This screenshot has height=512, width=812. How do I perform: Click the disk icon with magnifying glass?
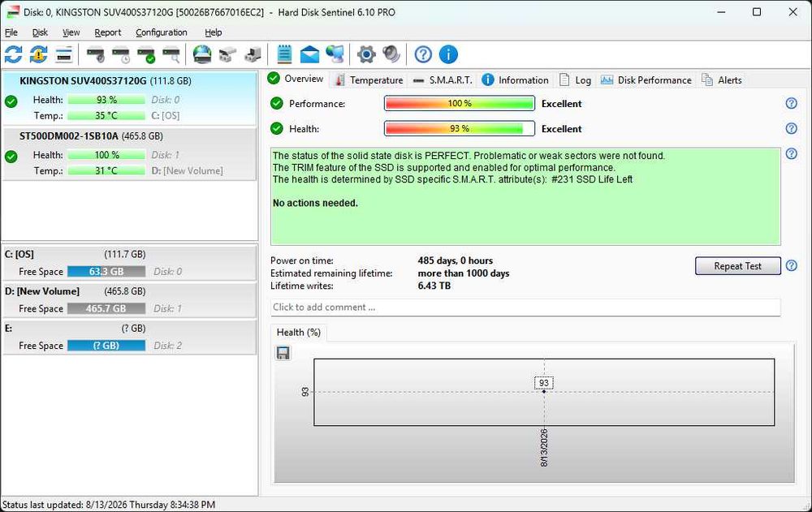tap(171, 54)
